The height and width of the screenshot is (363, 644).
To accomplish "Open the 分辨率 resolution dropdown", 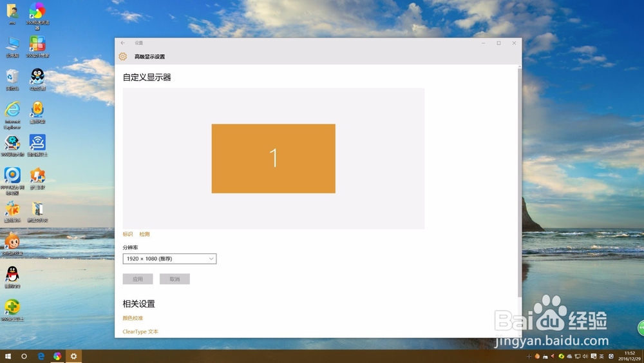I will coord(169,259).
